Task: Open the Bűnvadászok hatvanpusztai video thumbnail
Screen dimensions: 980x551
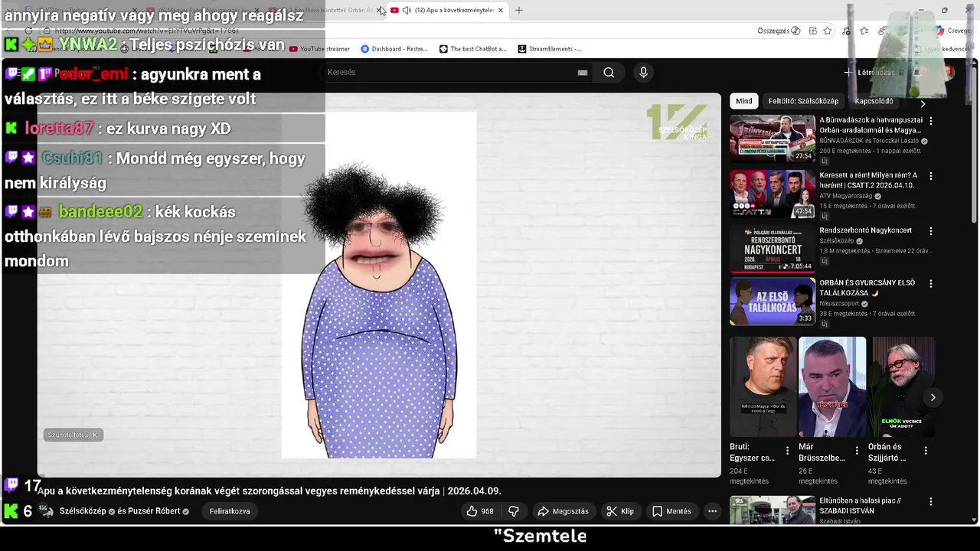Action: (773, 139)
